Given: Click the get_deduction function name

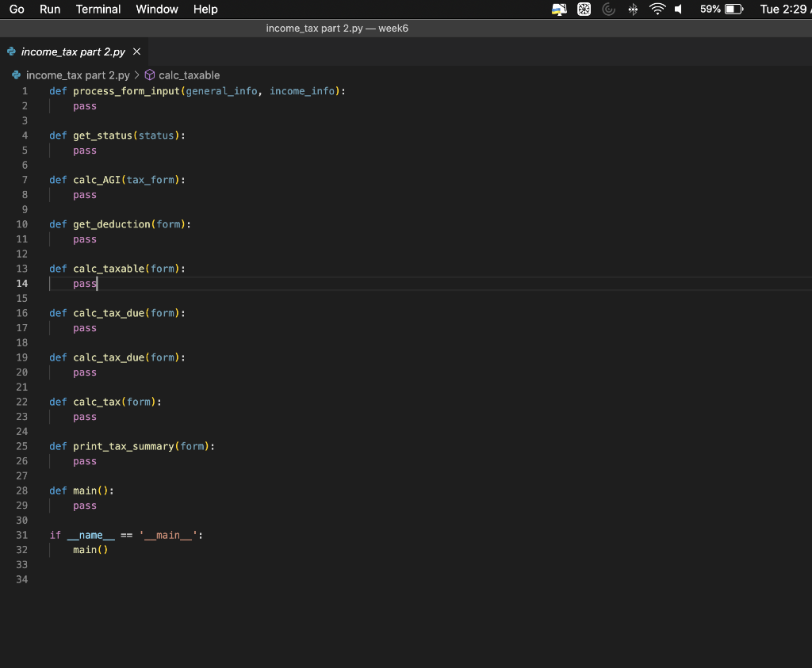Looking at the screenshot, I should tap(111, 224).
